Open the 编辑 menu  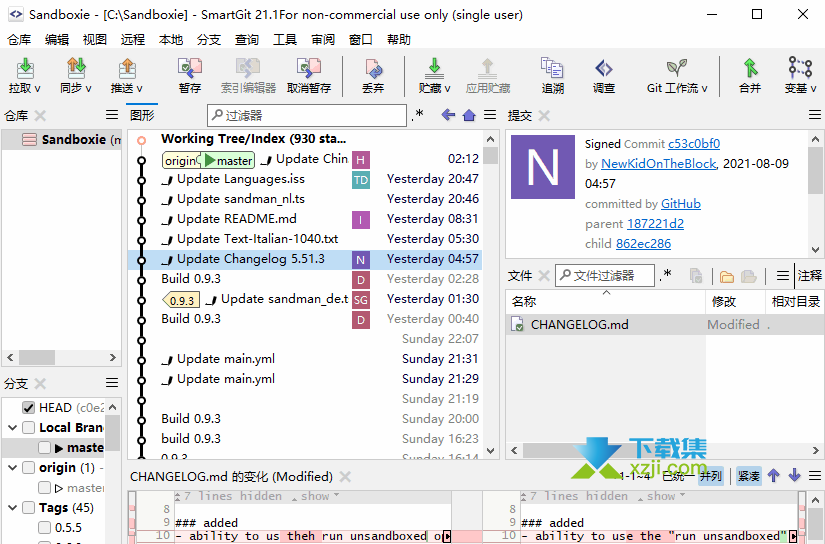[x=57, y=39]
